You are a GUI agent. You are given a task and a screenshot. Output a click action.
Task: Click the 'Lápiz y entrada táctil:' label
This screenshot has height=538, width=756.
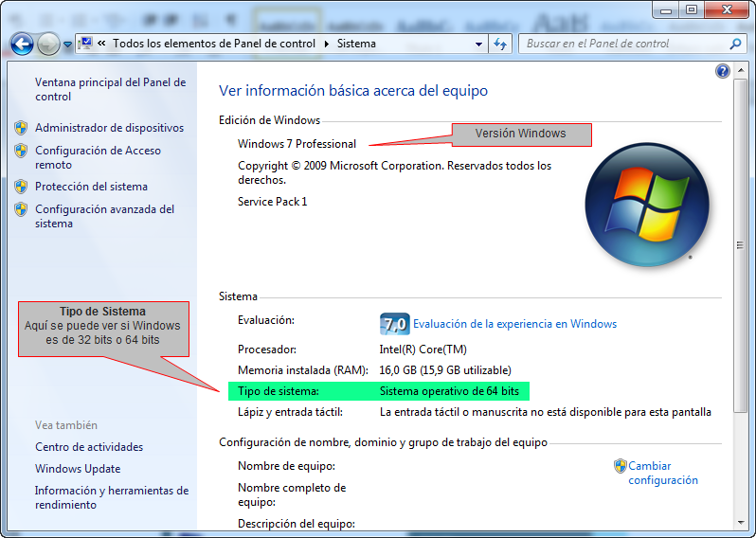290,412
